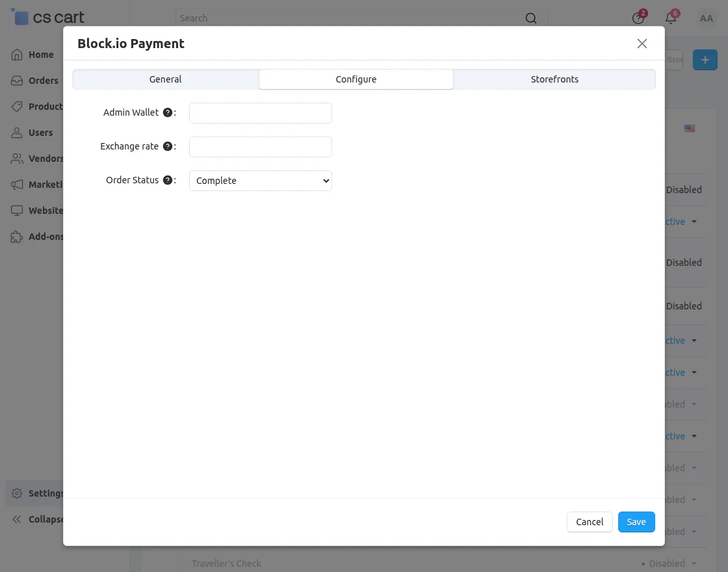The image size is (728, 572).
Task: Open Users in the sidebar
Action: [40, 133]
